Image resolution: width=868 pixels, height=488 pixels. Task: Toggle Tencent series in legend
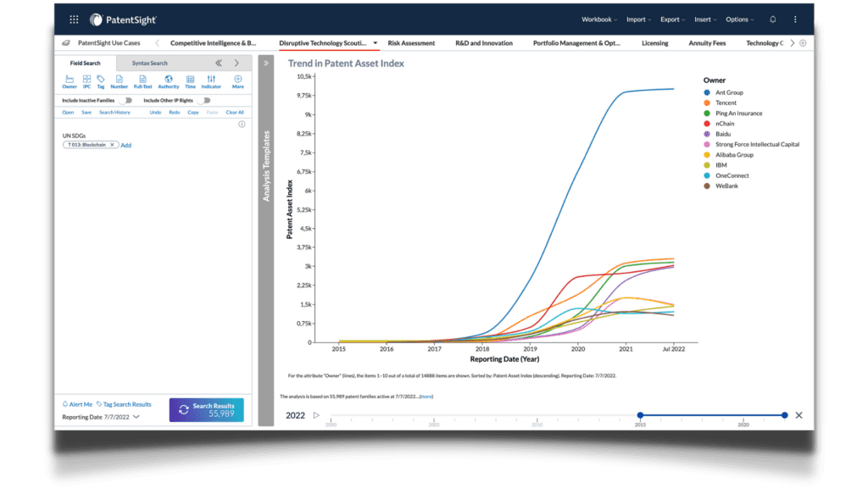pos(721,103)
